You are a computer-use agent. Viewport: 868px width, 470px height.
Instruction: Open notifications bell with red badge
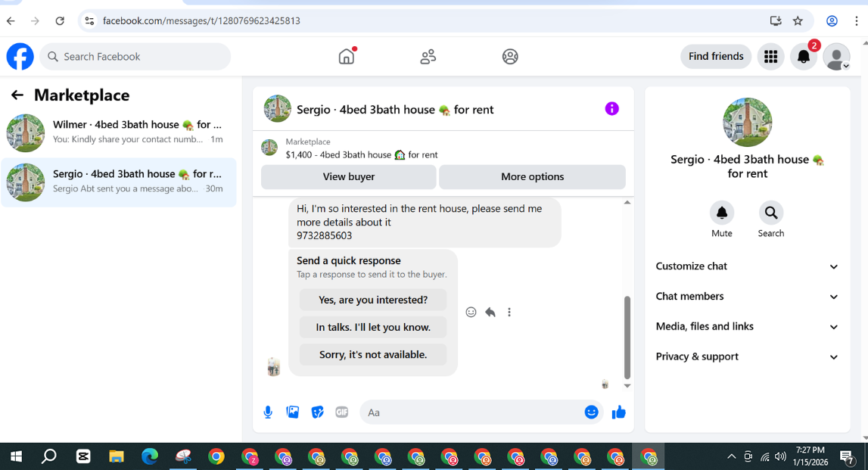click(804, 57)
